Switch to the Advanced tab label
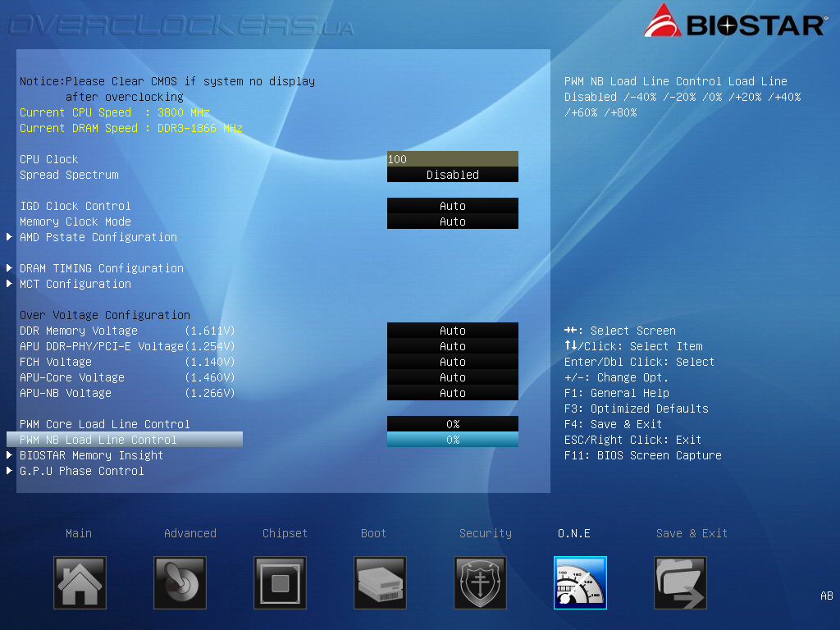840x630 pixels. coord(190,533)
